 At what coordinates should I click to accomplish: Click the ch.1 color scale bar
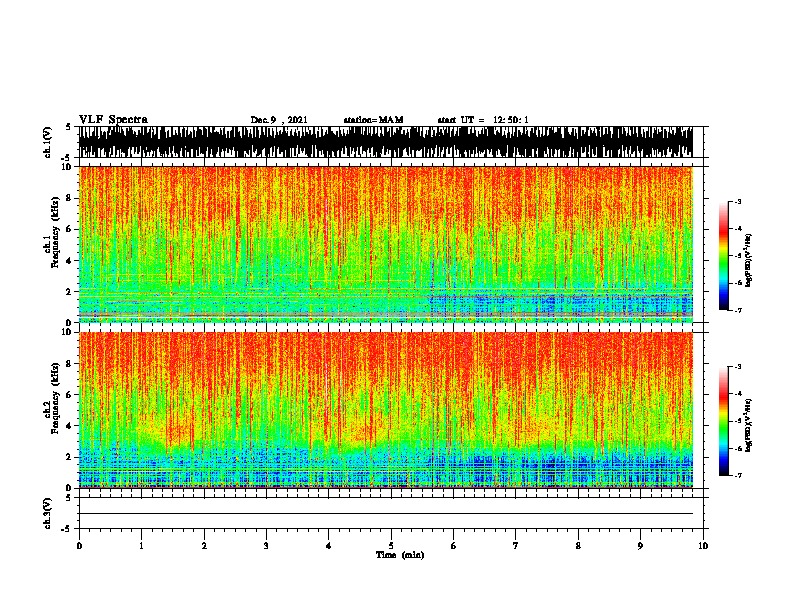coord(723,256)
